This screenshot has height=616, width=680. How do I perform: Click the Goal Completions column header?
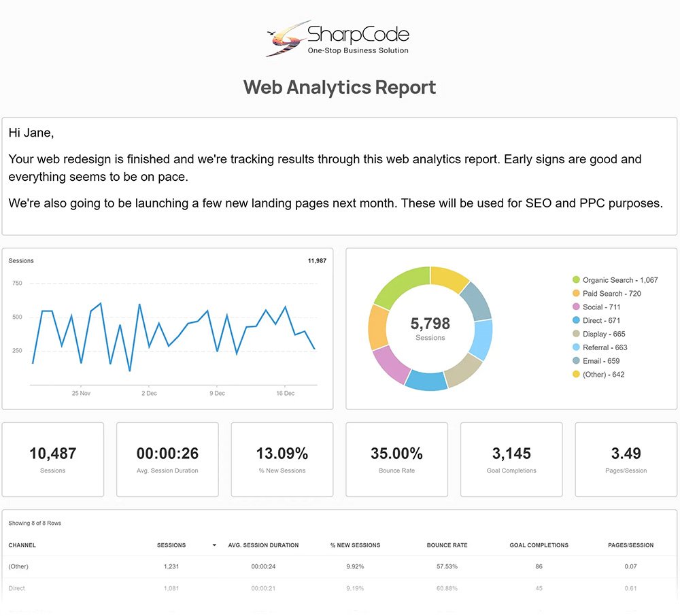(x=539, y=545)
